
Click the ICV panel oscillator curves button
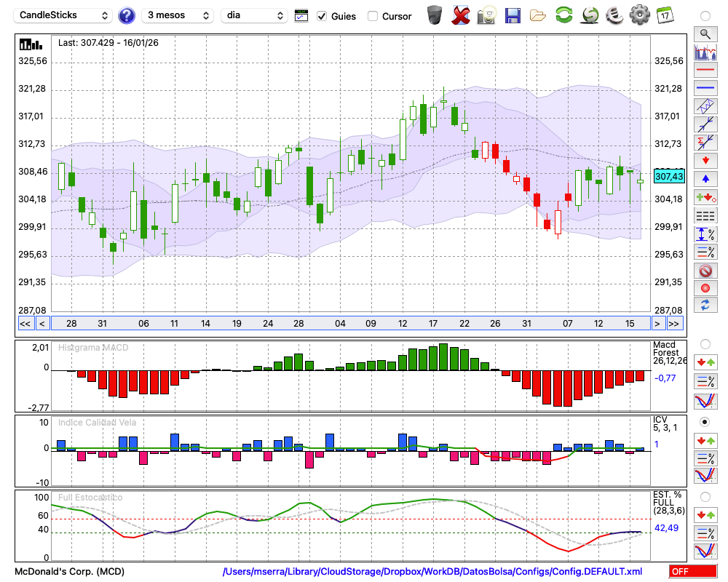tap(705, 475)
